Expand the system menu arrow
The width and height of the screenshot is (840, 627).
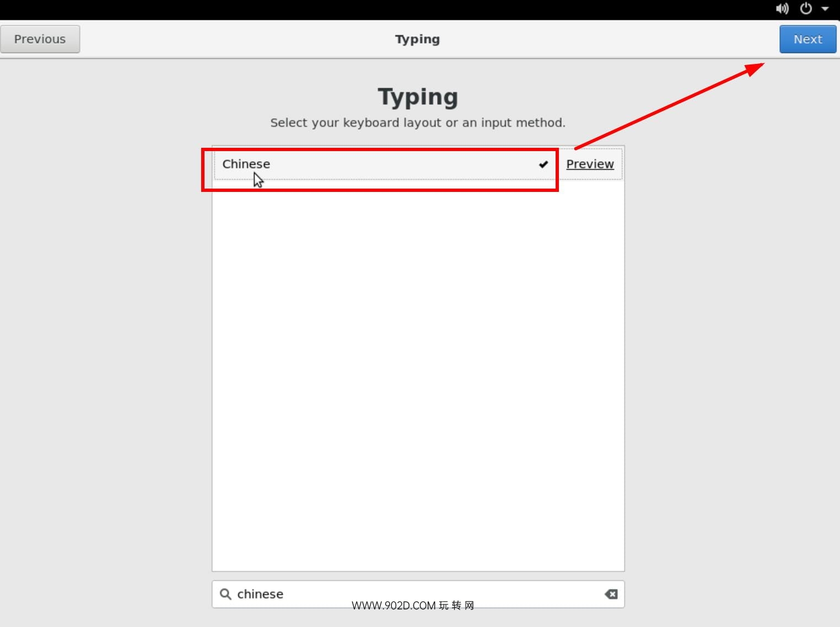[x=825, y=9]
